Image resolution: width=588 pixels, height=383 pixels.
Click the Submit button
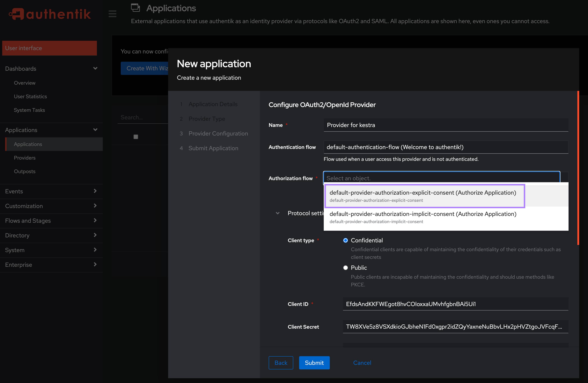315,363
